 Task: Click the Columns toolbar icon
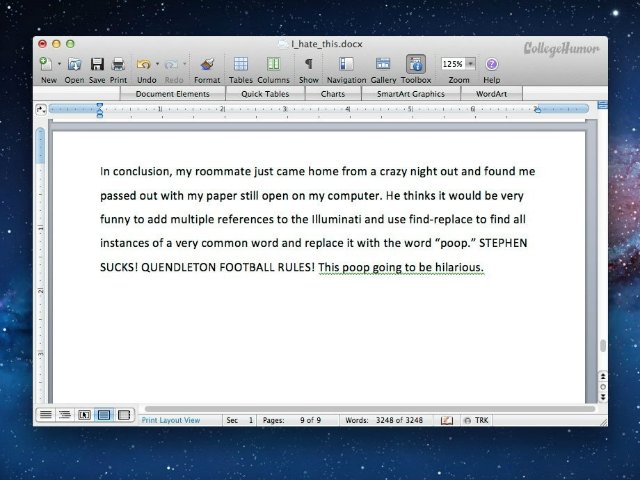tap(273, 64)
